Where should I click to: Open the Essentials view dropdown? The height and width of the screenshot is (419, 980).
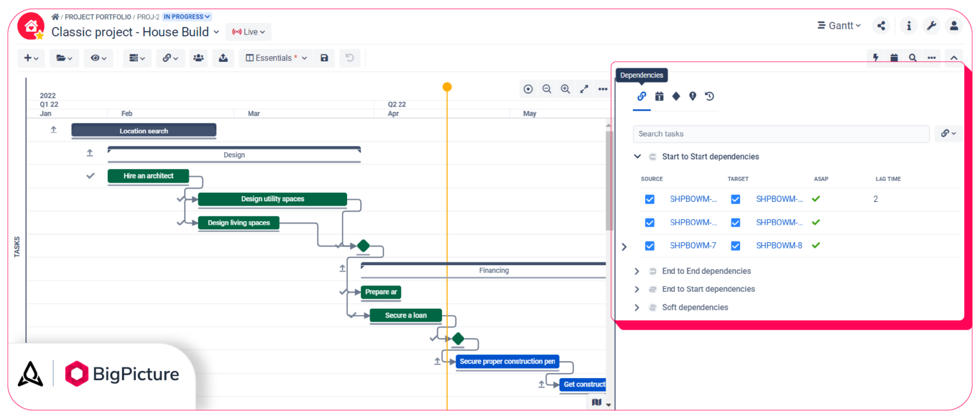pos(276,57)
